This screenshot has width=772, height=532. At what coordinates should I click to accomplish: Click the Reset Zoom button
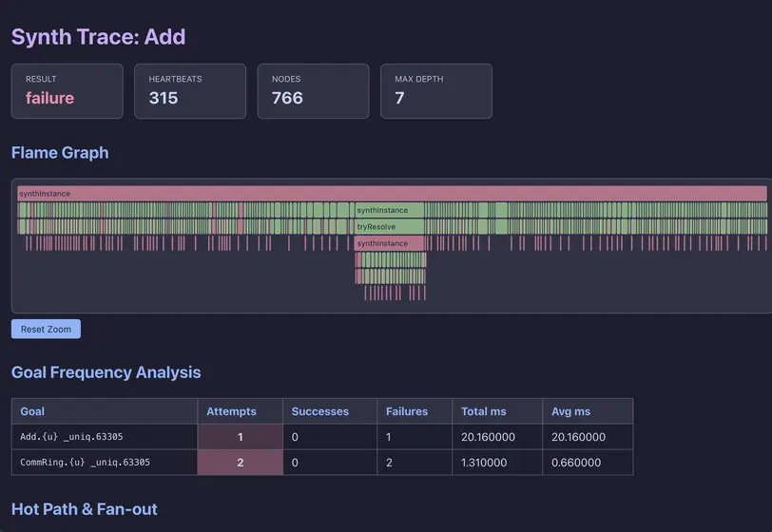tap(46, 329)
